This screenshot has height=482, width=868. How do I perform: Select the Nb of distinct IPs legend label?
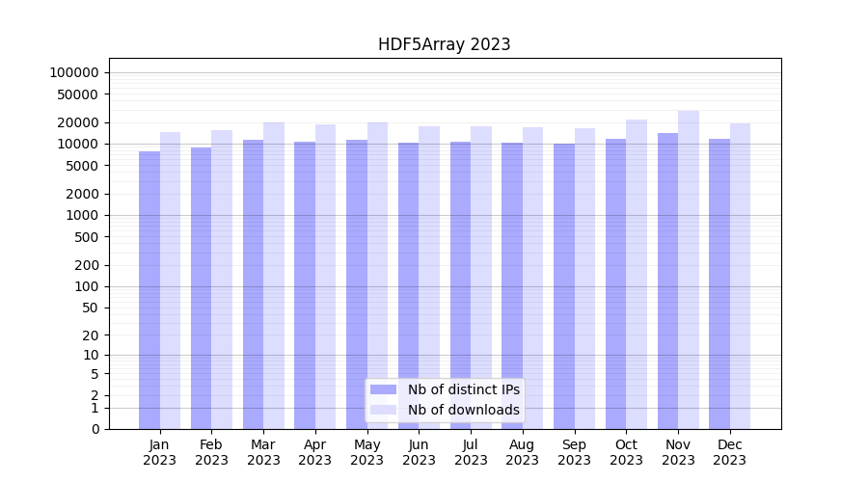[463, 389]
